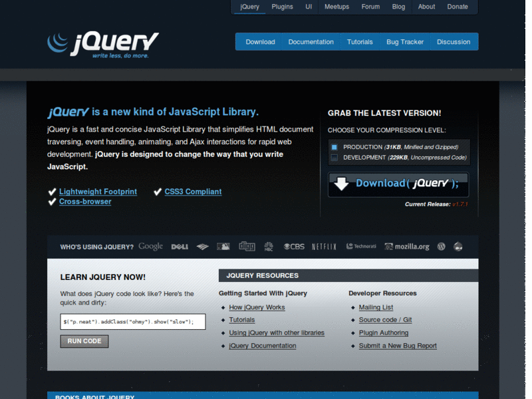Screen dimensions: 532x399
Task: Open Discussion in the blue menu
Action: click(454, 42)
